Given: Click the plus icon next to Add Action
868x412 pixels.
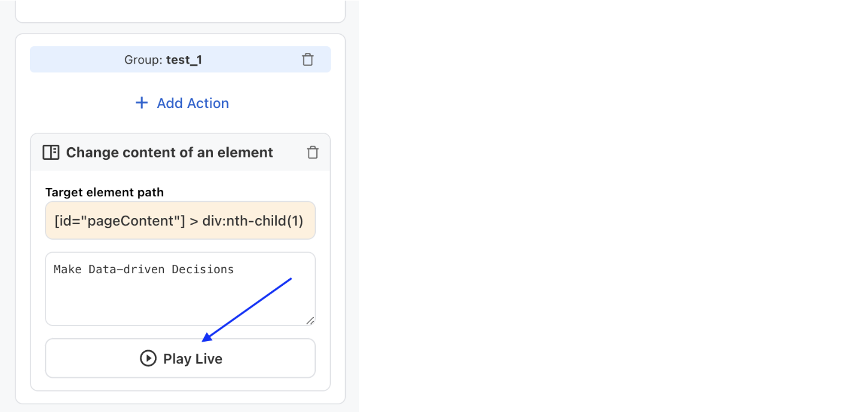Looking at the screenshot, I should 141,103.
